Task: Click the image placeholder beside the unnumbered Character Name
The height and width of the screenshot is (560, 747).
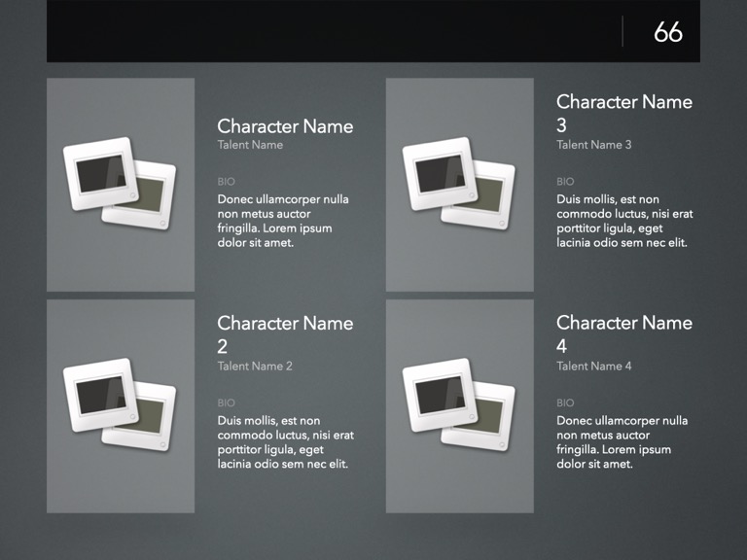Action: pyautogui.click(x=121, y=185)
